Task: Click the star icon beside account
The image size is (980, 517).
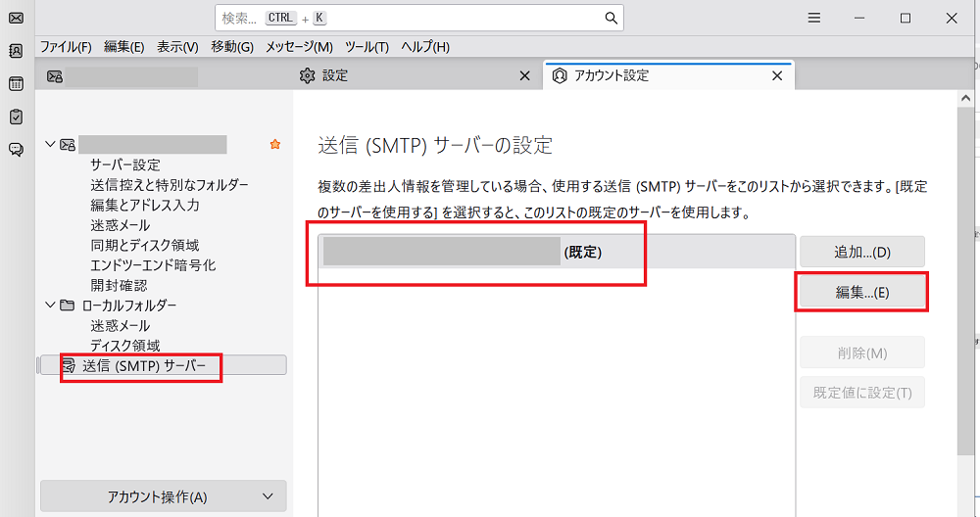Action: click(x=274, y=145)
